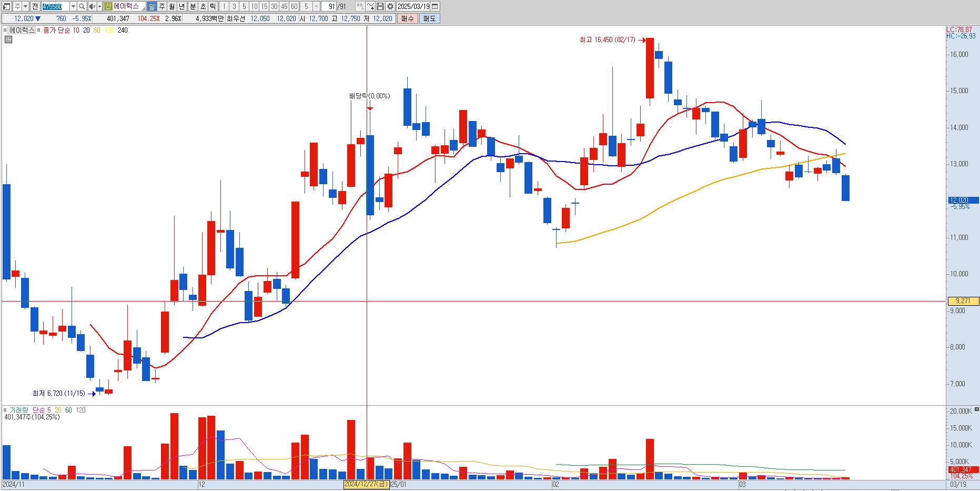Select the yearly (년) chart period

click(181, 6)
